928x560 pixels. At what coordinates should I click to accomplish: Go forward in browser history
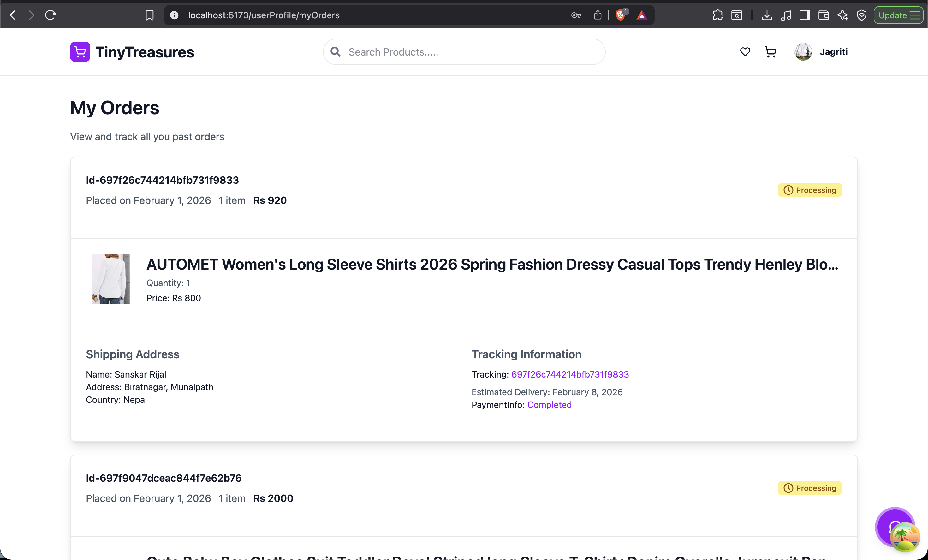click(x=31, y=15)
